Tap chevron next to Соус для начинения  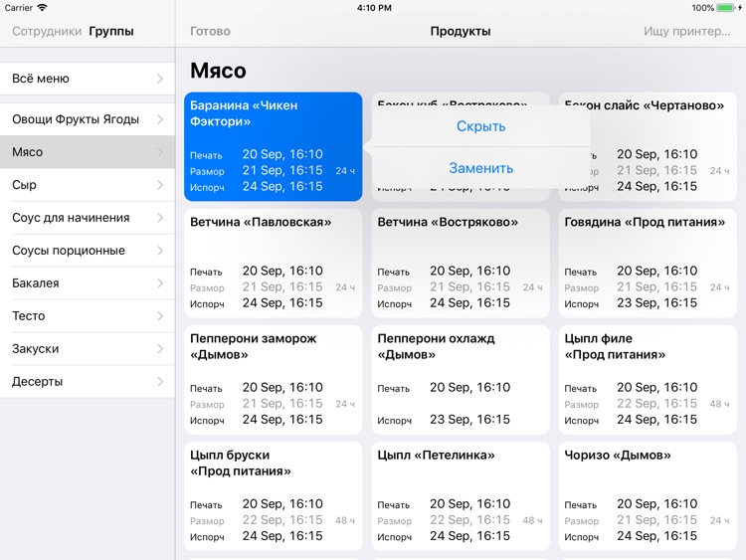click(160, 218)
